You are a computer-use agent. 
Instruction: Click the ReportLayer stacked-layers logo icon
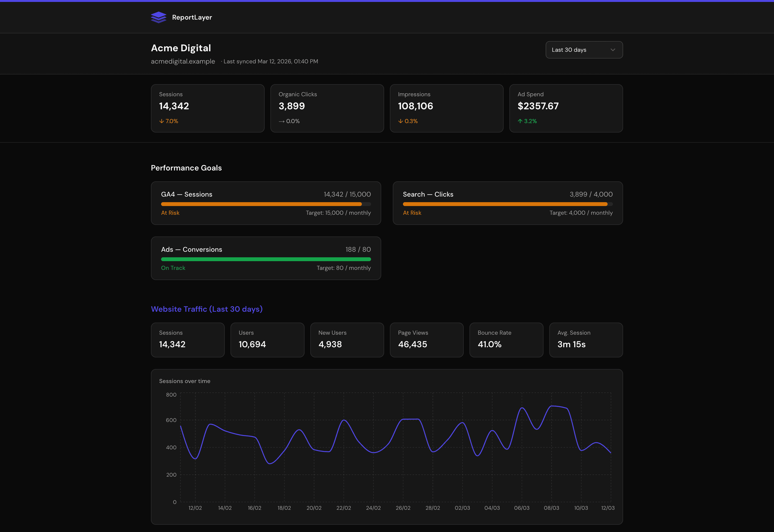tap(159, 17)
